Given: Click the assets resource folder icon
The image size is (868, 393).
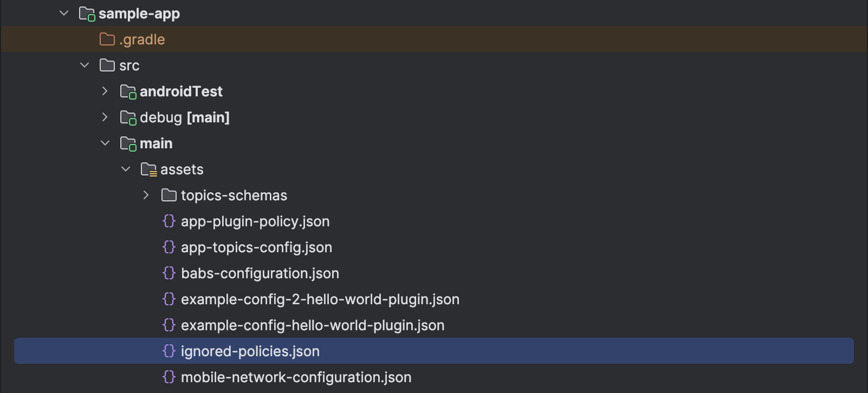Looking at the screenshot, I should pos(148,169).
